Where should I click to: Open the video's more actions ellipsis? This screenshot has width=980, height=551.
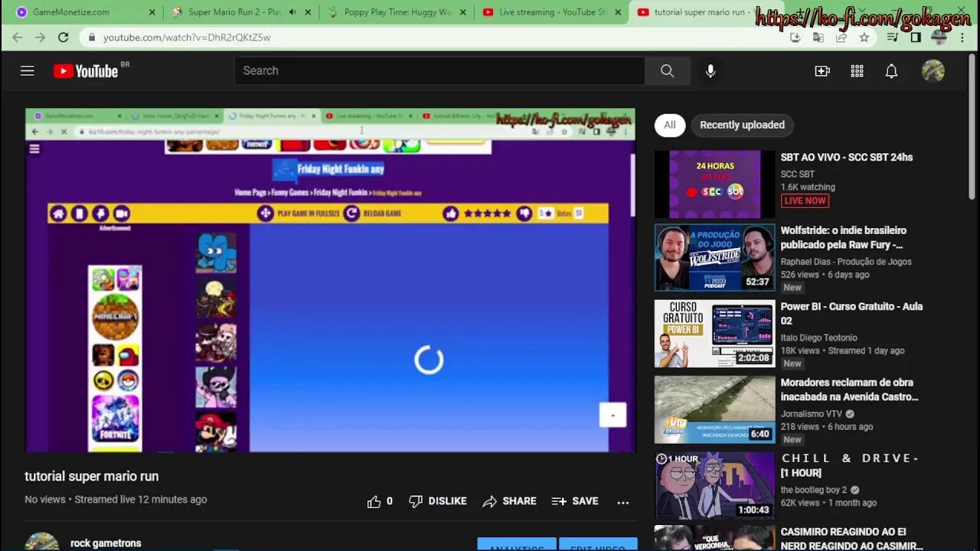click(623, 502)
